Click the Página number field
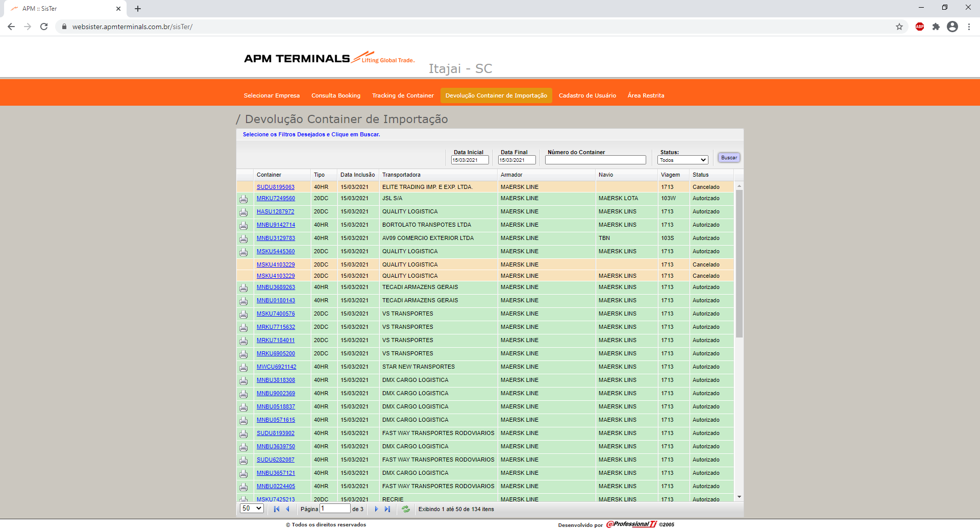Screen dimensions: 980x531 click(335, 509)
